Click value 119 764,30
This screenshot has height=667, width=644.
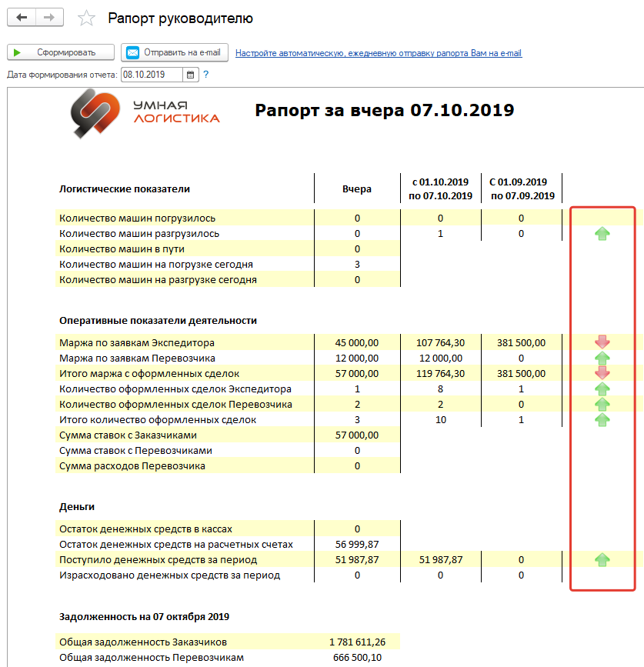tap(440, 373)
